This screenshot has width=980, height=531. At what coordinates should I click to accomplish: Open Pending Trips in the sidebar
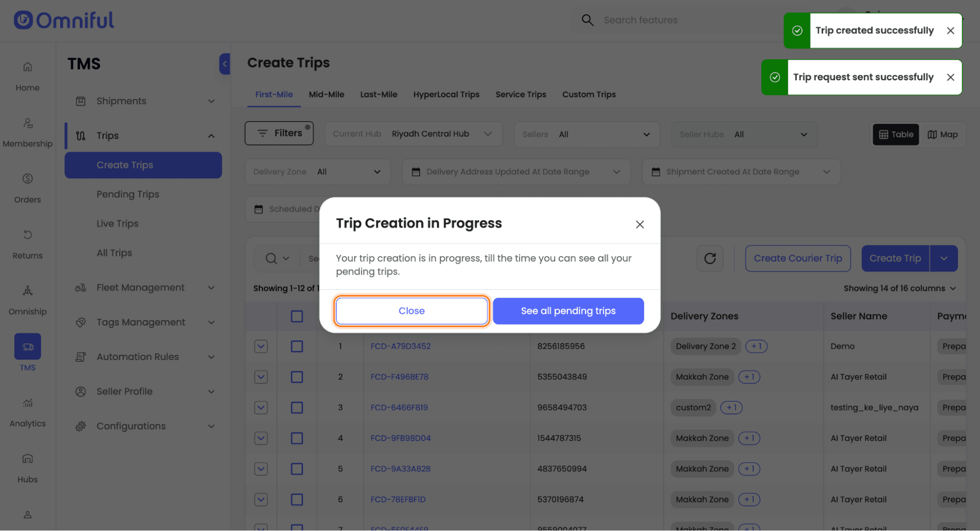tap(127, 194)
